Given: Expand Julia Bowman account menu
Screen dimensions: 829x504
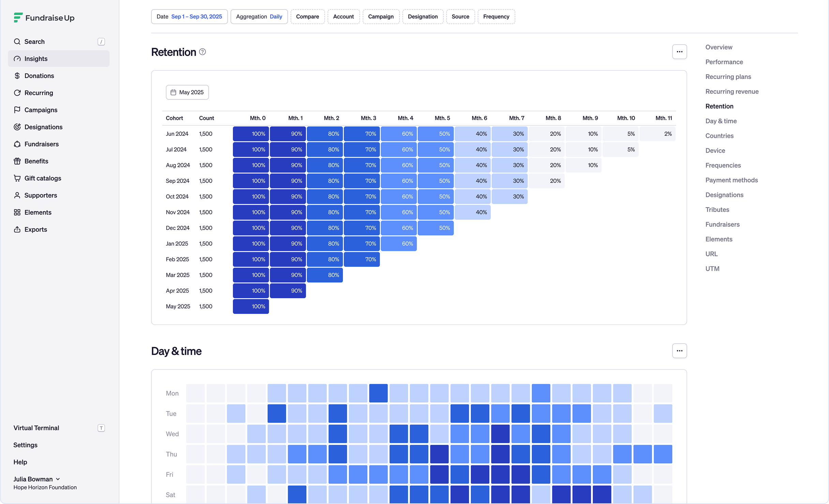Looking at the screenshot, I should [x=37, y=479].
